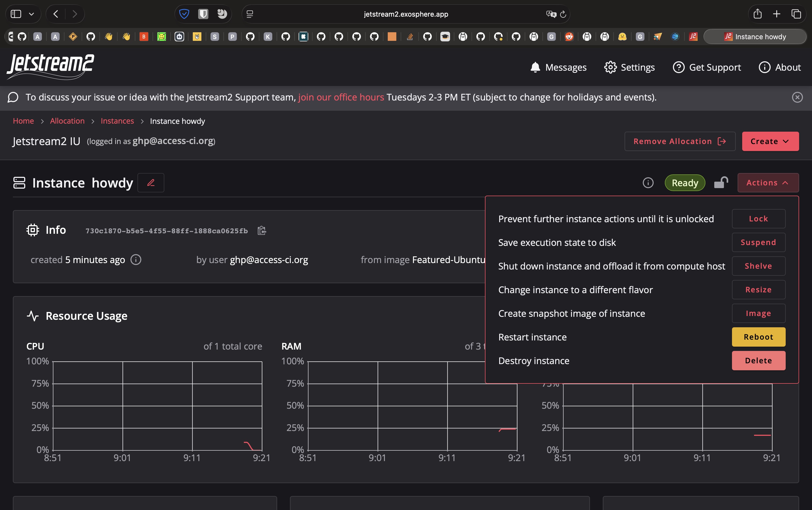Open the Stack Overflow favorite bookmark

[409, 37]
